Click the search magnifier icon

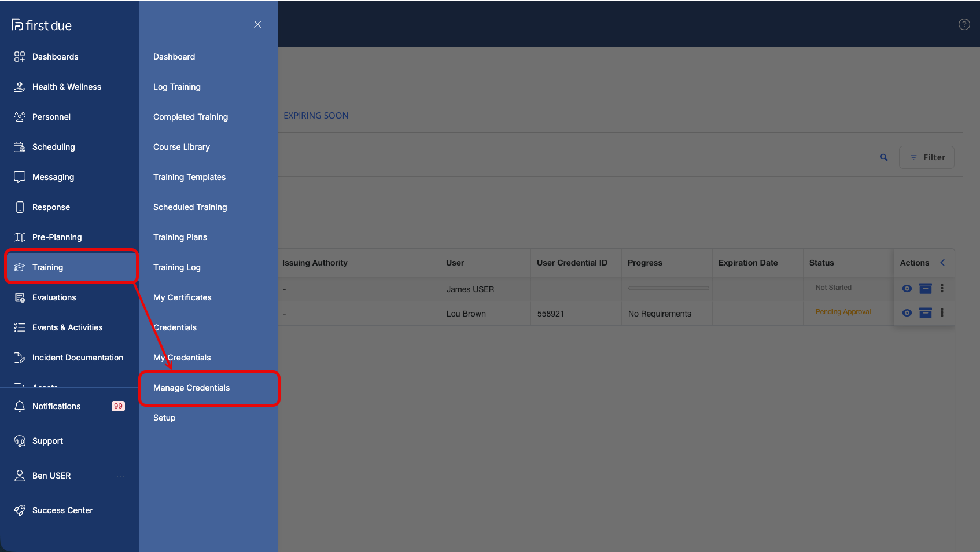tap(884, 157)
